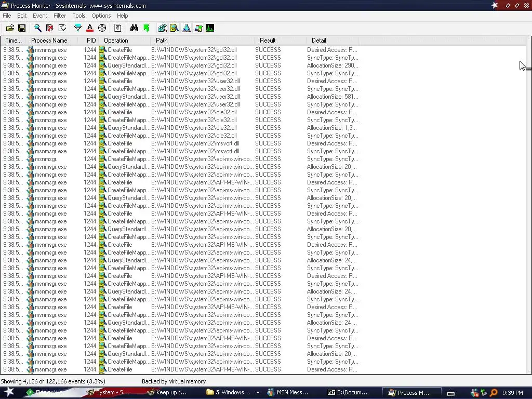
Task: Click the 9:39 PM tray clock
Action: 513,393
